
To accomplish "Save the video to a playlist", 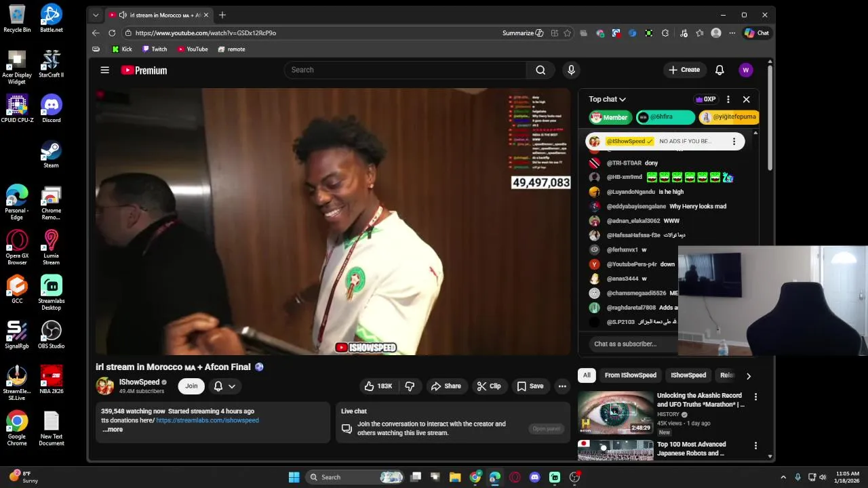I will (530, 386).
